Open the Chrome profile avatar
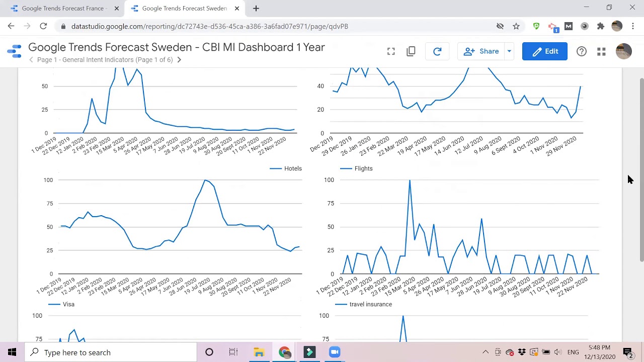 coord(617,26)
